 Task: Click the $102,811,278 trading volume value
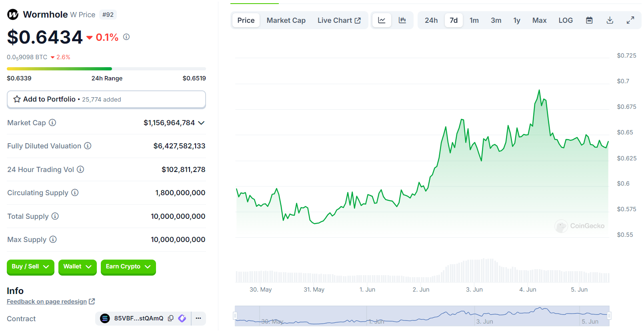pos(183,170)
